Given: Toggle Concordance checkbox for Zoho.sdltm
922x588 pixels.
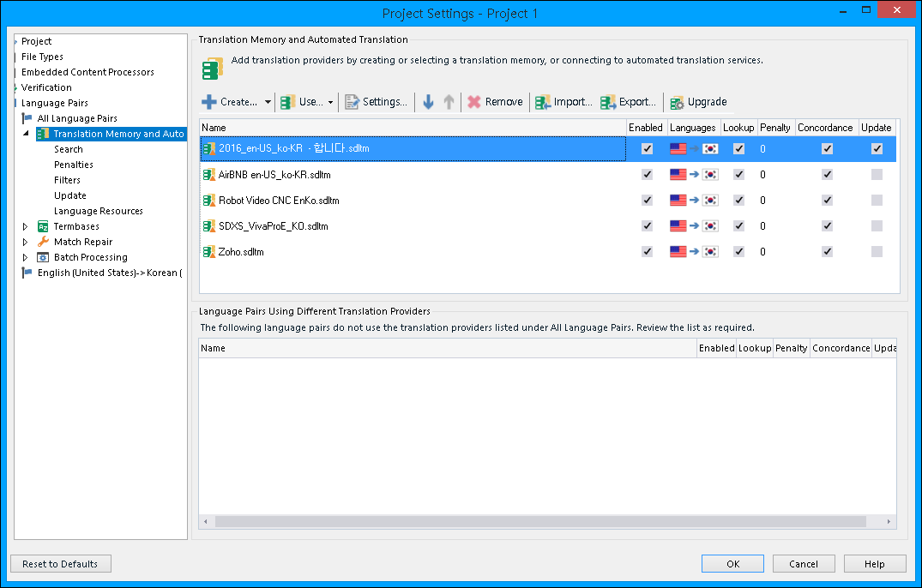Looking at the screenshot, I should click(827, 252).
